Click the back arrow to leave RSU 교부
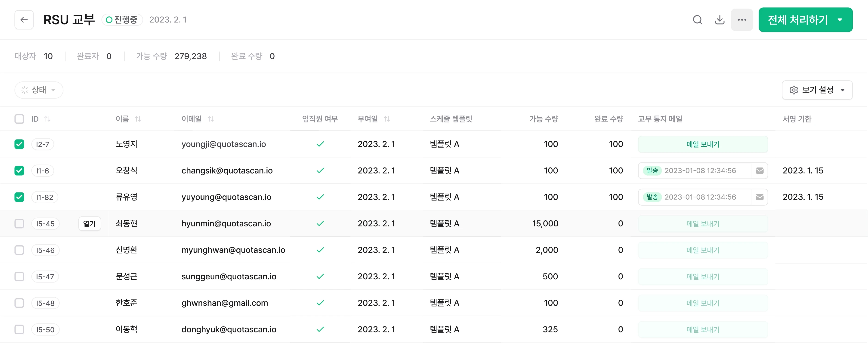The height and width of the screenshot is (350, 868). (x=24, y=19)
